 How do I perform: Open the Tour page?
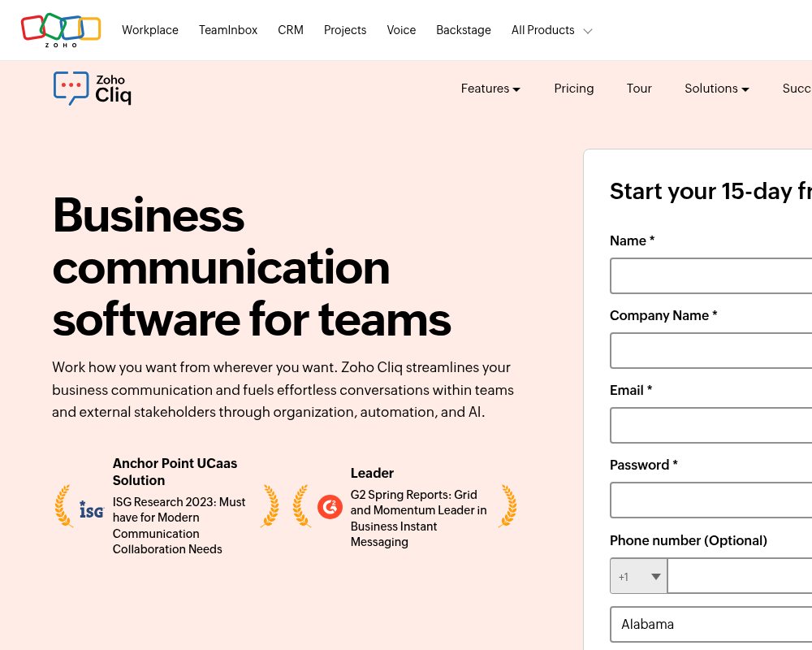coord(639,89)
